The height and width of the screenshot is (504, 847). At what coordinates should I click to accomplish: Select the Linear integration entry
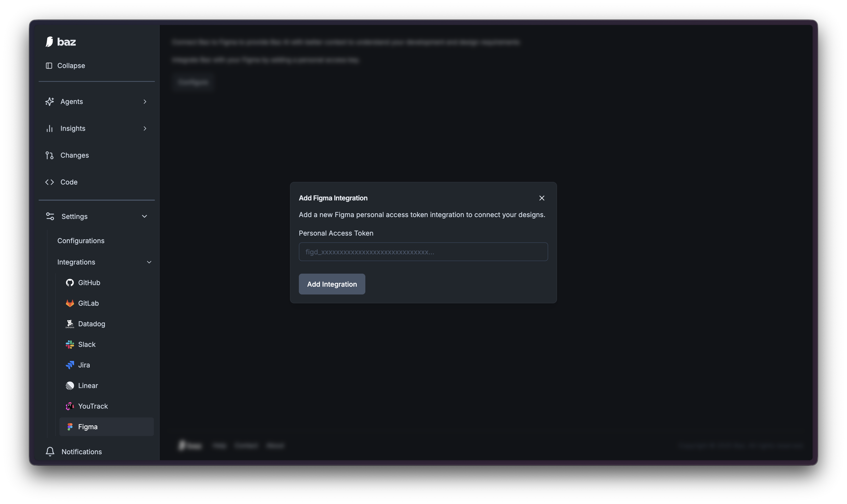click(x=106, y=385)
